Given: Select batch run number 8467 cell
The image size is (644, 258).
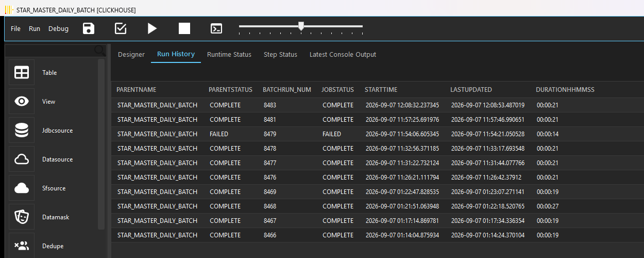Looking at the screenshot, I should point(270,221).
